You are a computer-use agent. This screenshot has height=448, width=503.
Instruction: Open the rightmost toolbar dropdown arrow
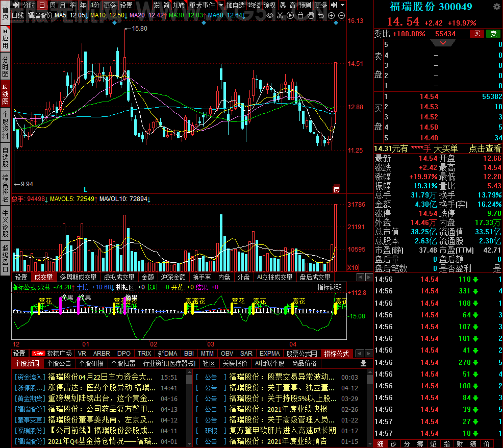[343, 5]
